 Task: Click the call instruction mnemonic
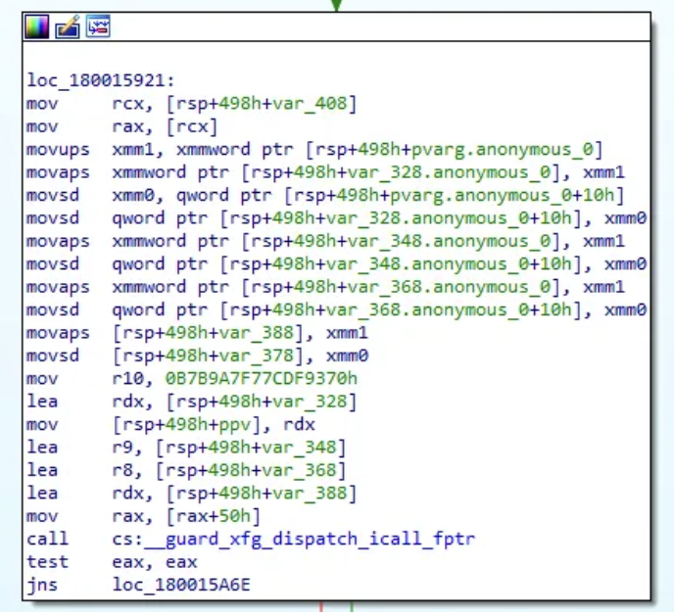click(x=46, y=539)
